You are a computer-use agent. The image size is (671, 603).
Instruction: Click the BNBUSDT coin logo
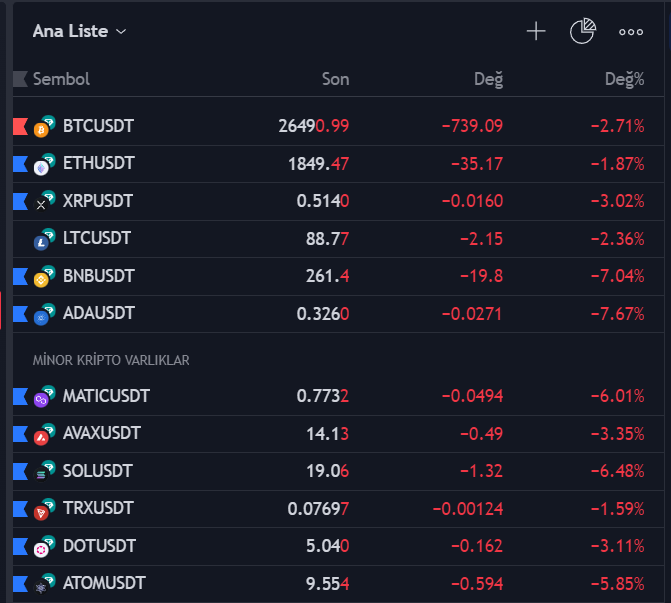pyautogui.click(x=43, y=277)
